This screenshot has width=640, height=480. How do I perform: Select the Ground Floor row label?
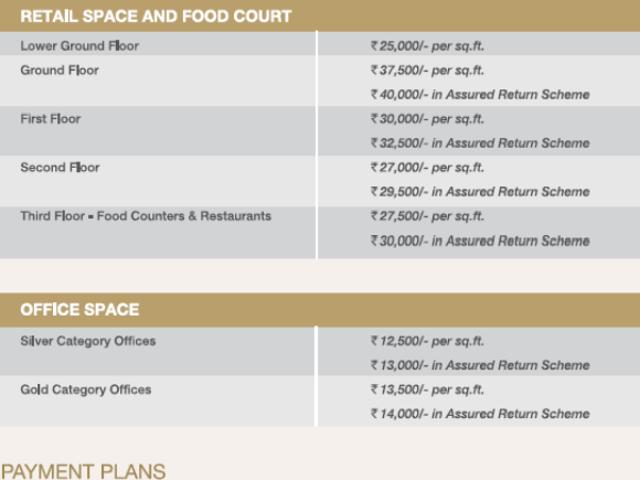[x=60, y=70]
